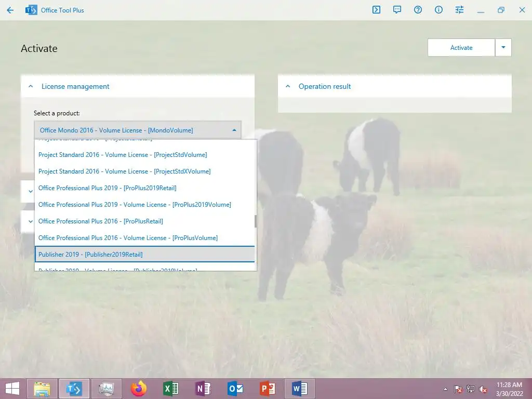Click the product list scrollbar thumb
Image resolution: width=532 pixels, height=399 pixels.
click(256, 221)
